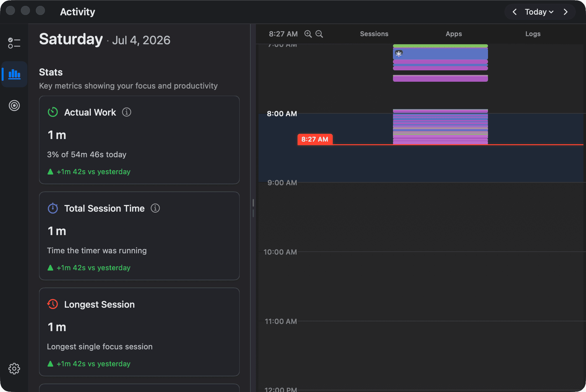Click the red Longest Session history icon
Screen dimensions: 586x392
pos(53,304)
